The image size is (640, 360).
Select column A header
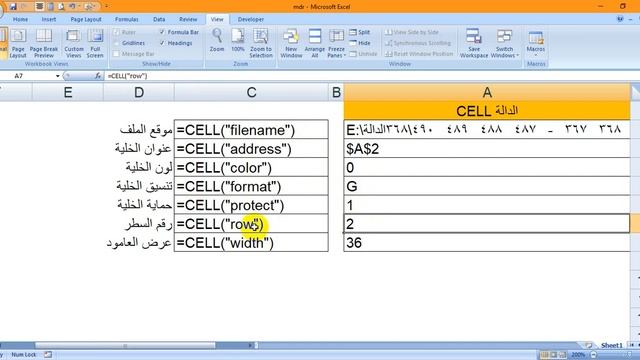coord(487,92)
